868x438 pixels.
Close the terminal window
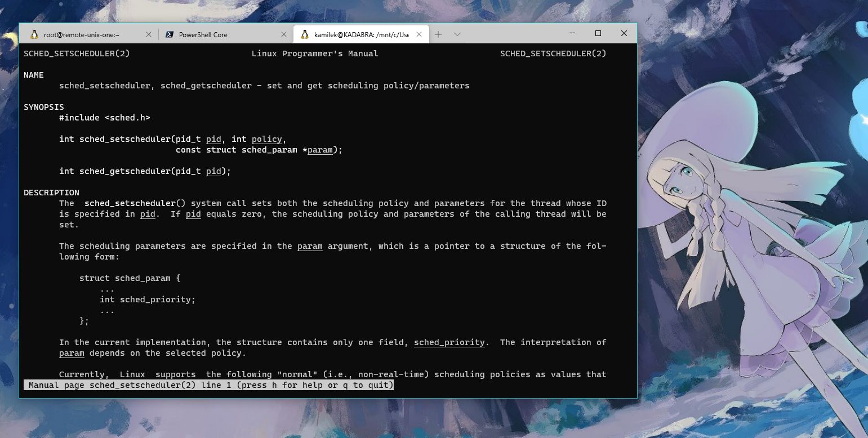[x=624, y=33]
